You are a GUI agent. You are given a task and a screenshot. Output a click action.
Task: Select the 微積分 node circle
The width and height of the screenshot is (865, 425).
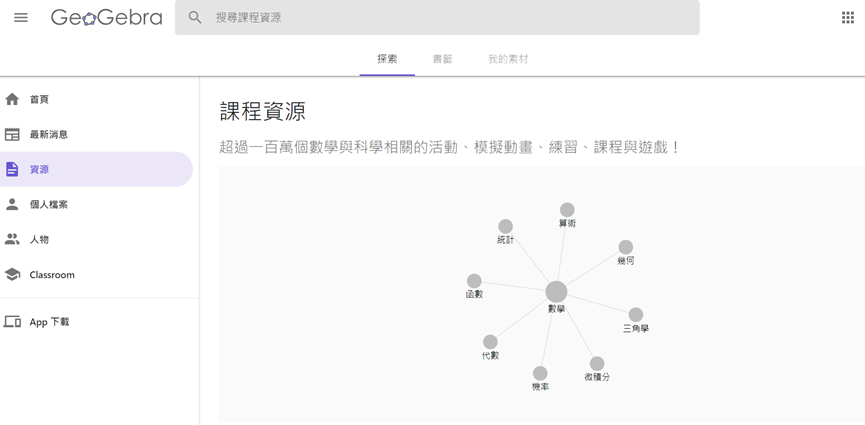597,364
